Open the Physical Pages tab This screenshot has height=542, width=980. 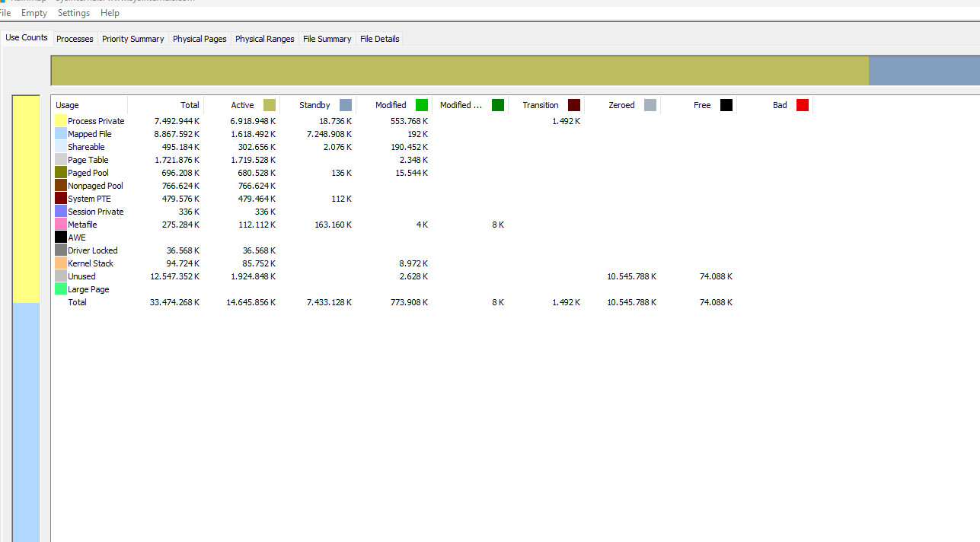click(200, 39)
